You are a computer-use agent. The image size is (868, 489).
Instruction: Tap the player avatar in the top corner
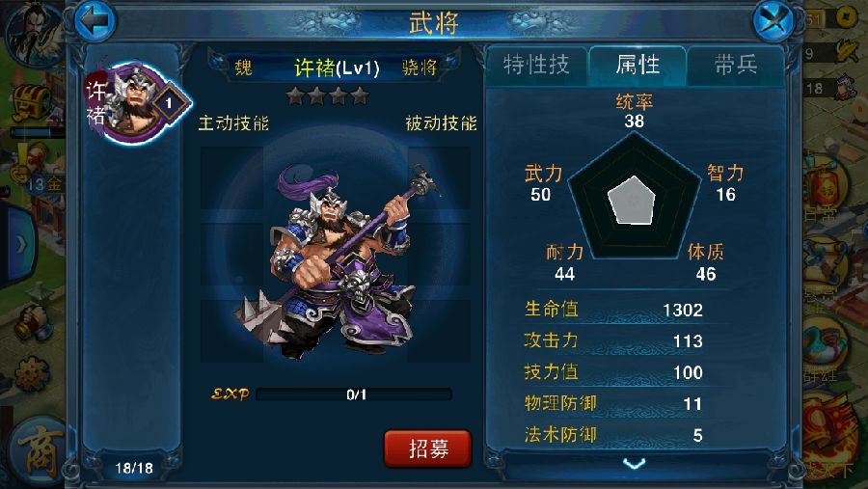[33, 33]
